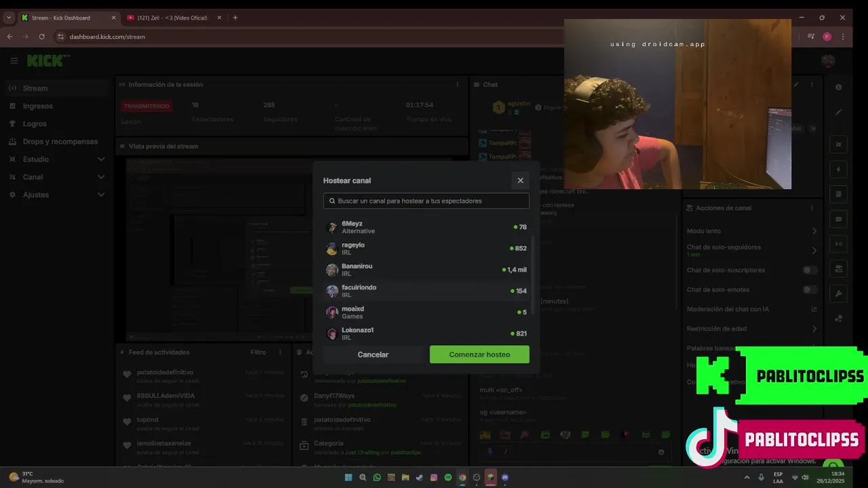Screen dimensions: 868x488
Task: Pick facuiriondo channel to host
Action: [426, 291]
